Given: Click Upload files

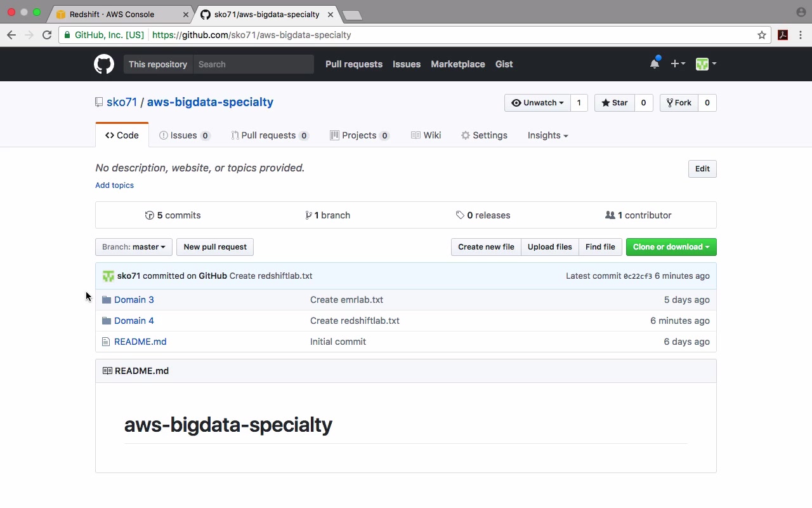Looking at the screenshot, I should pyautogui.click(x=550, y=247).
